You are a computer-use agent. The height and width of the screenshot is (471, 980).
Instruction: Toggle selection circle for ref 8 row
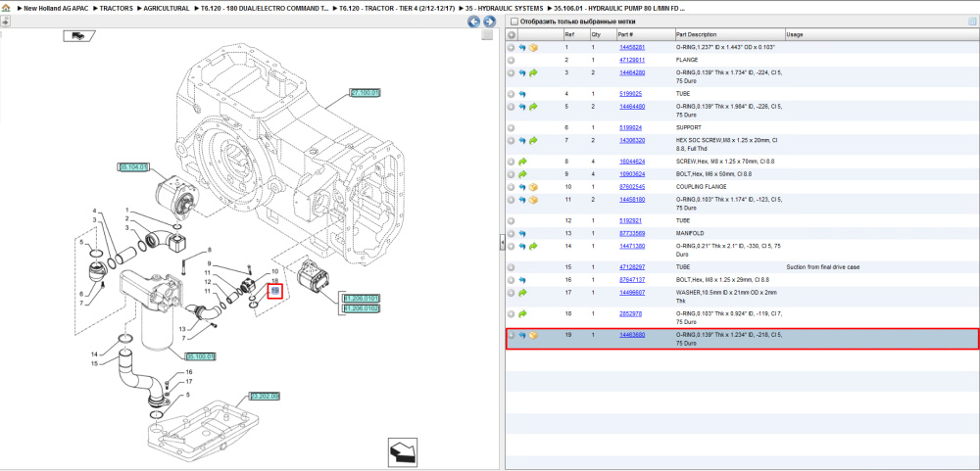coord(512,162)
